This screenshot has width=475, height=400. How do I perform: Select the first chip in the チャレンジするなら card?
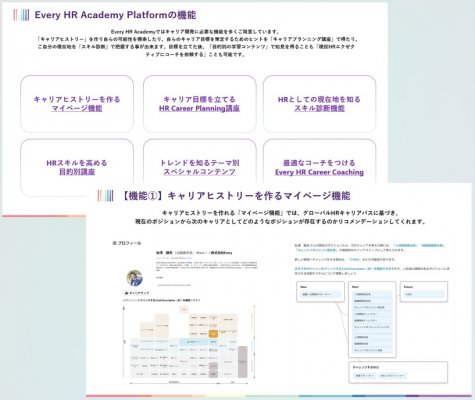point(365,376)
